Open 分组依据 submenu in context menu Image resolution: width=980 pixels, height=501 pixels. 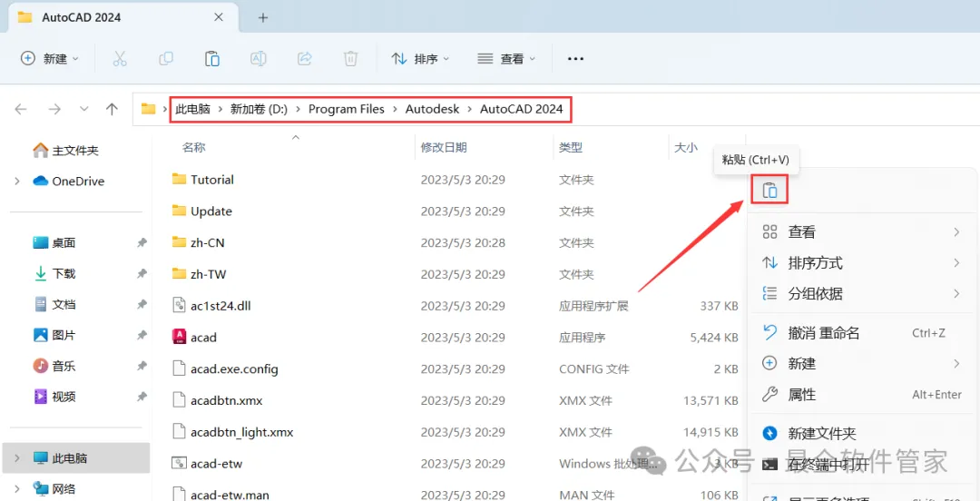pyautogui.click(x=860, y=293)
